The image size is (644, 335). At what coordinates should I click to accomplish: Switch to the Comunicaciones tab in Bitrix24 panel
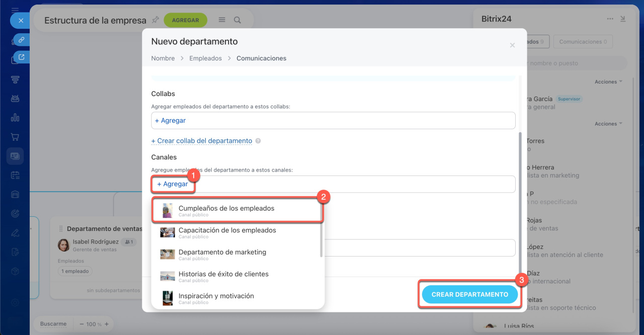click(583, 42)
